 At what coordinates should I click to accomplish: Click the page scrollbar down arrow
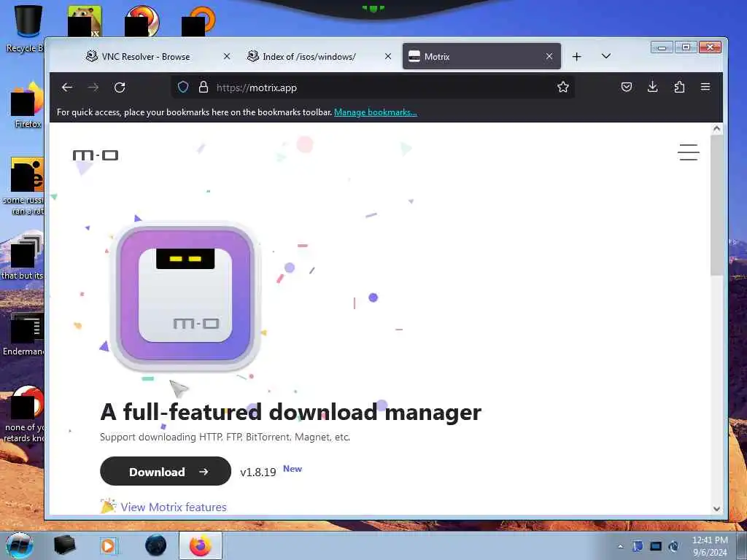pyautogui.click(x=716, y=508)
